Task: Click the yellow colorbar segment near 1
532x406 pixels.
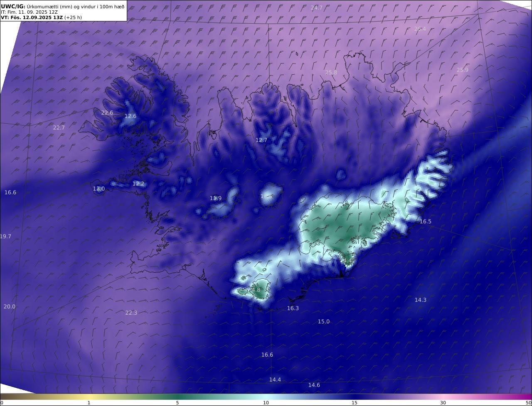Action: 89,396
